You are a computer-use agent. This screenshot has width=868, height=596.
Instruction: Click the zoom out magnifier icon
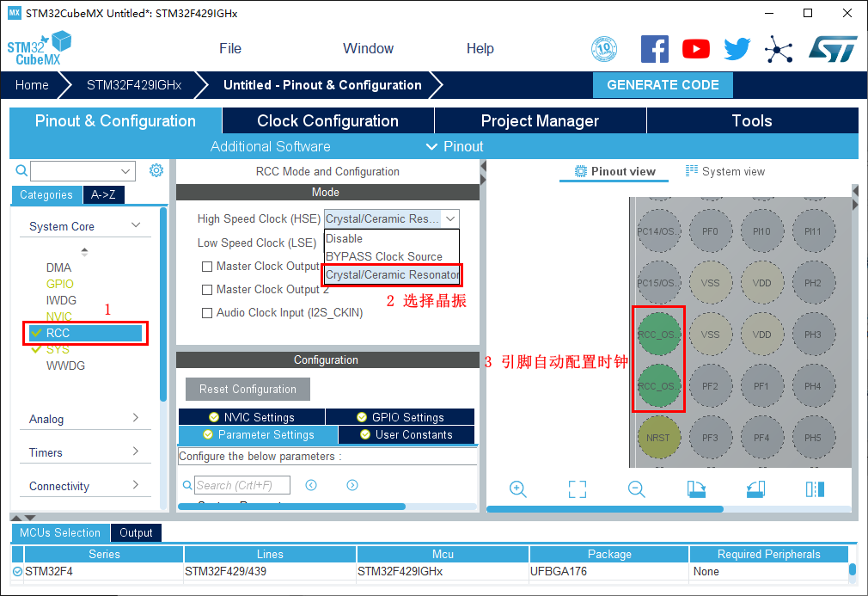[x=636, y=489]
